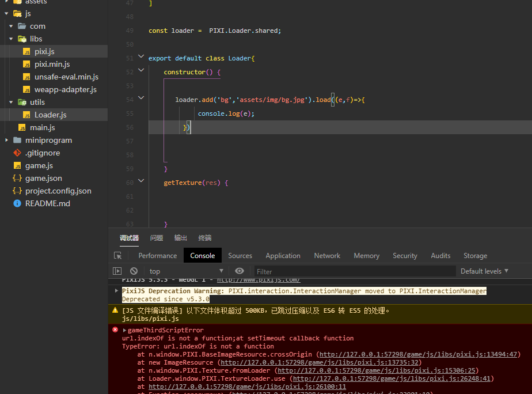Open the Security devtools tab
The height and width of the screenshot is (394, 532).
[405, 256]
